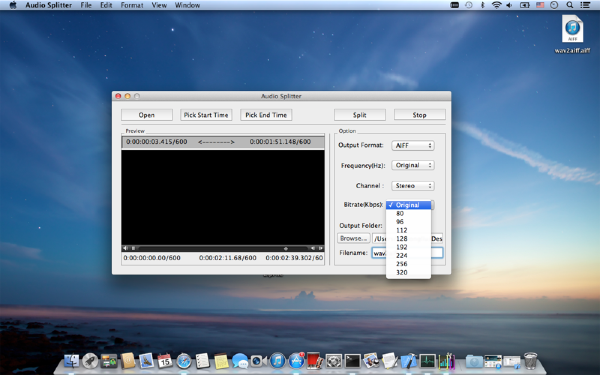Choose 320 Kbps bitrate option
Image resolution: width=600 pixels, height=375 pixels.
[408, 272]
